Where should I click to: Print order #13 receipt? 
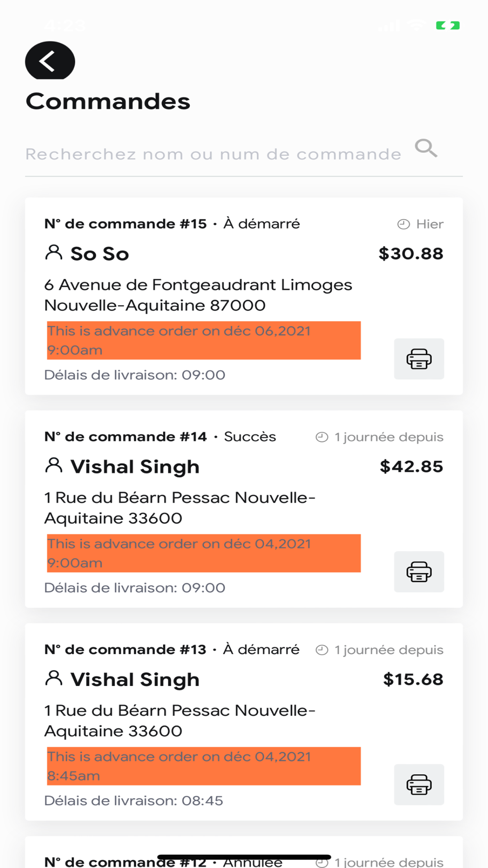tap(419, 785)
